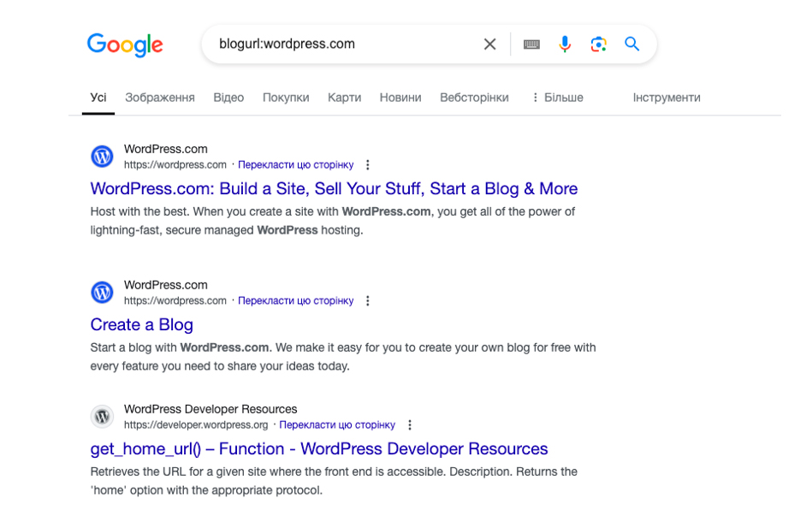
Task: Open the on-screen keyboard input tool
Action: click(531, 44)
